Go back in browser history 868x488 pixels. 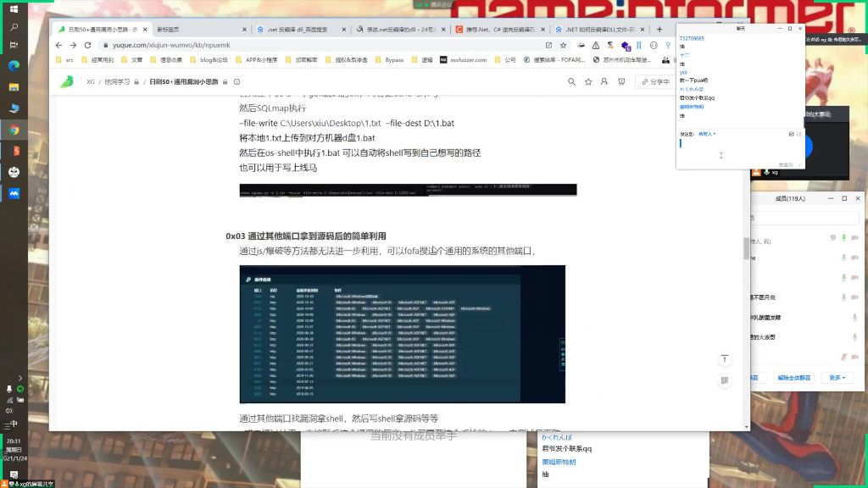point(58,46)
